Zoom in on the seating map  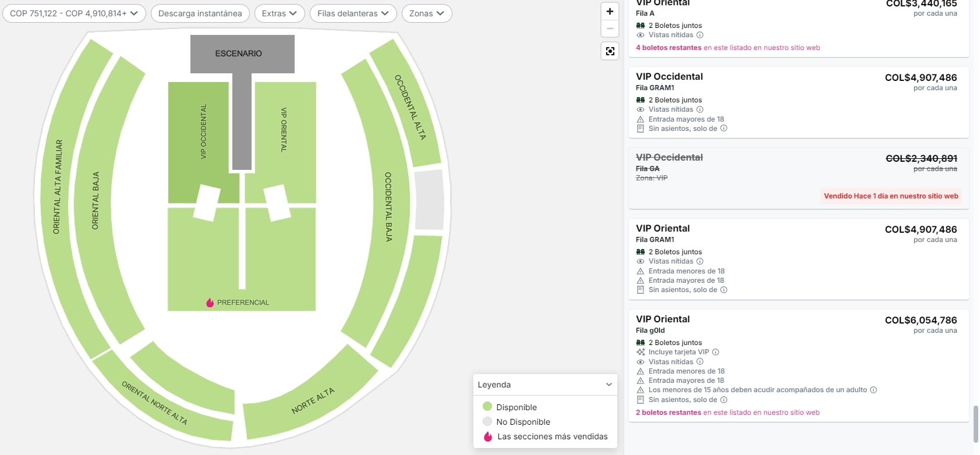point(610,11)
